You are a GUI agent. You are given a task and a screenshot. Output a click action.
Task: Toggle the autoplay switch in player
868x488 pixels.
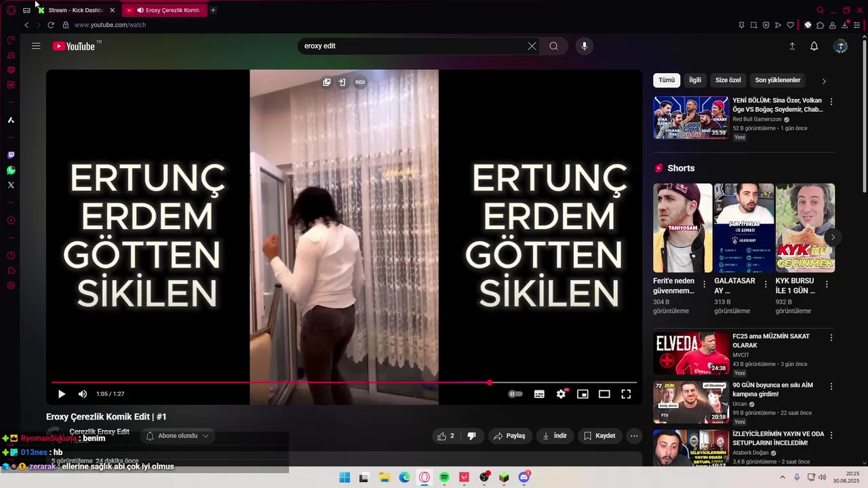[x=516, y=394]
